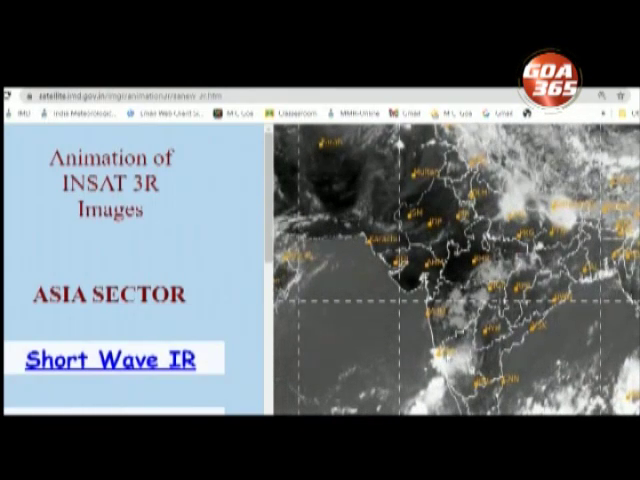The height and width of the screenshot is (480, 640).
Task: Click the site info icon in address bar
Action: click(31, 97)
